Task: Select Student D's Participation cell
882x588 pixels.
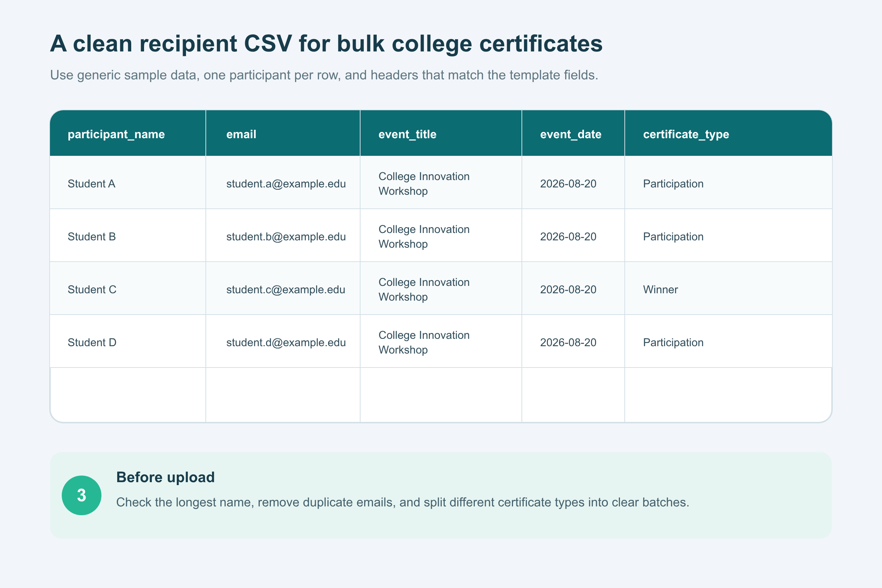Action: 729,341
